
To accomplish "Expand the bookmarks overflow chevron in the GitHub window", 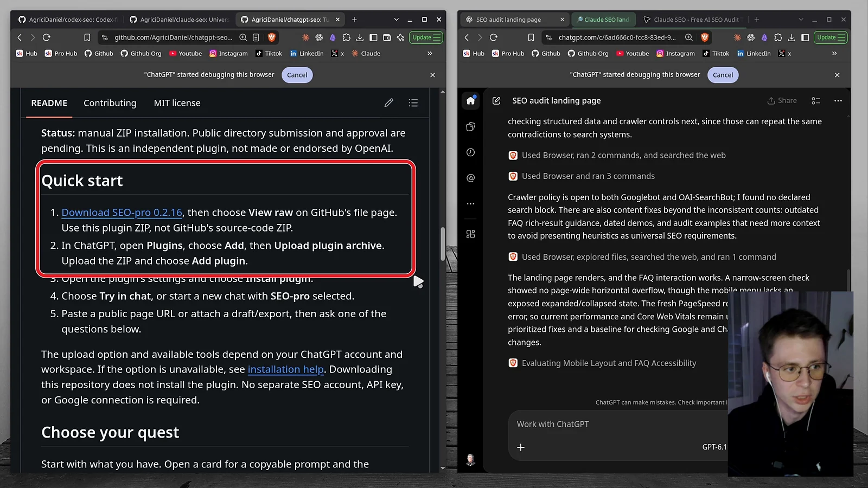I will tap(430, 54).
